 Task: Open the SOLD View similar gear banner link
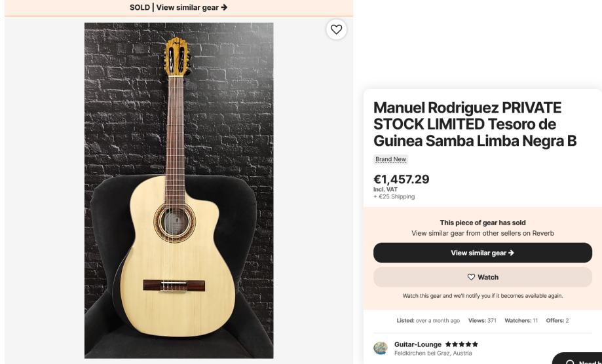[178, 8]
